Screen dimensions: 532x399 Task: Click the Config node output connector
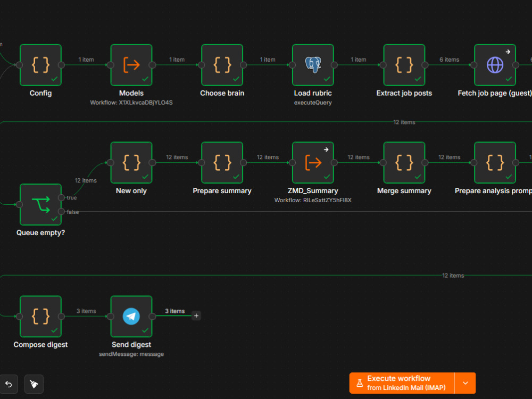click(61, 65)
